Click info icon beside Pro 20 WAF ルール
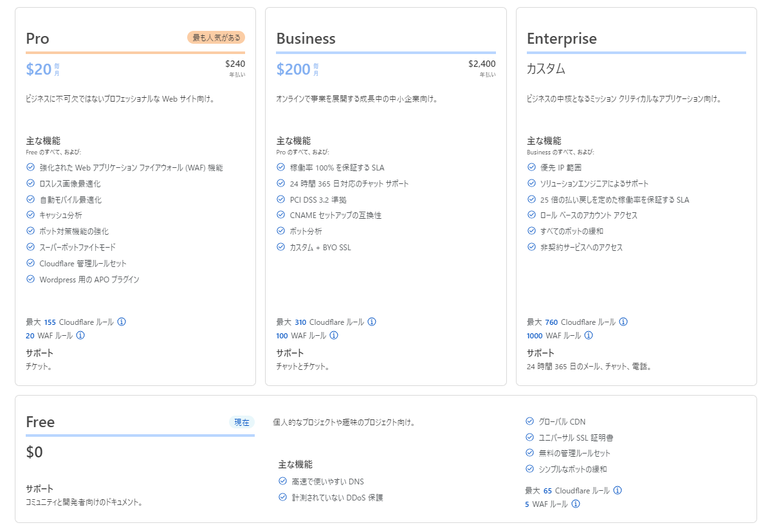779x532 pixels. click(80, 335)
